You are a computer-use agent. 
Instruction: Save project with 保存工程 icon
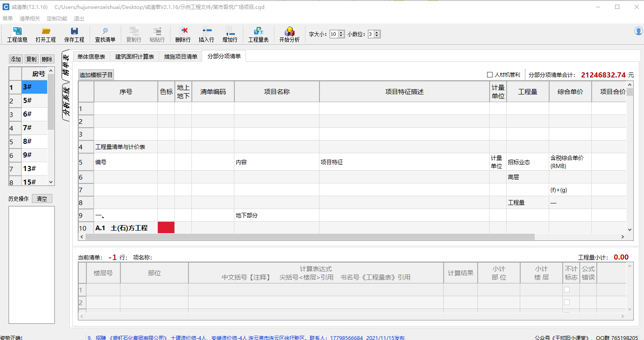[x=74, y=34]
